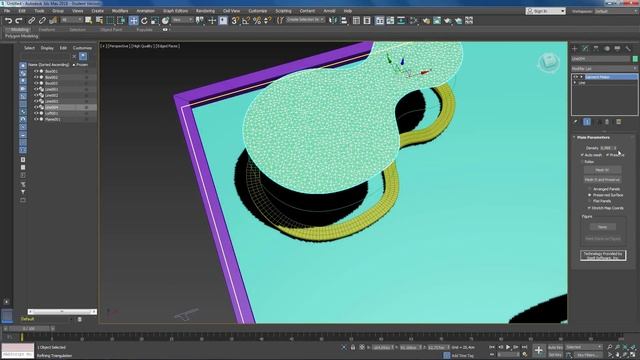640x360 pixels.
Task: Open the selection filter All dropdown
Action: [x=71, y=20]
